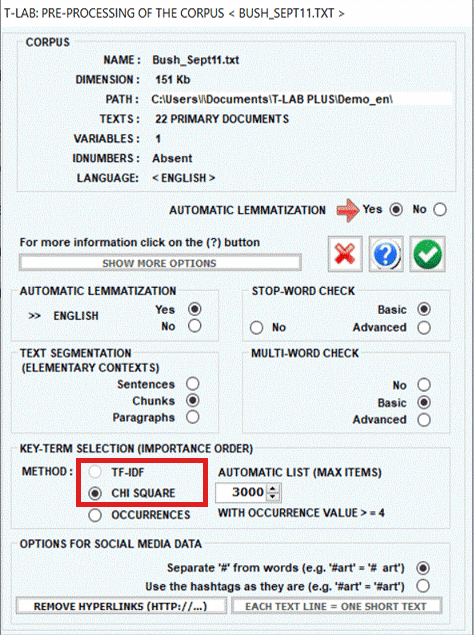Select TF-IDF key-term method
Viewport: 474px width, 635px height.
pos(95,472)
